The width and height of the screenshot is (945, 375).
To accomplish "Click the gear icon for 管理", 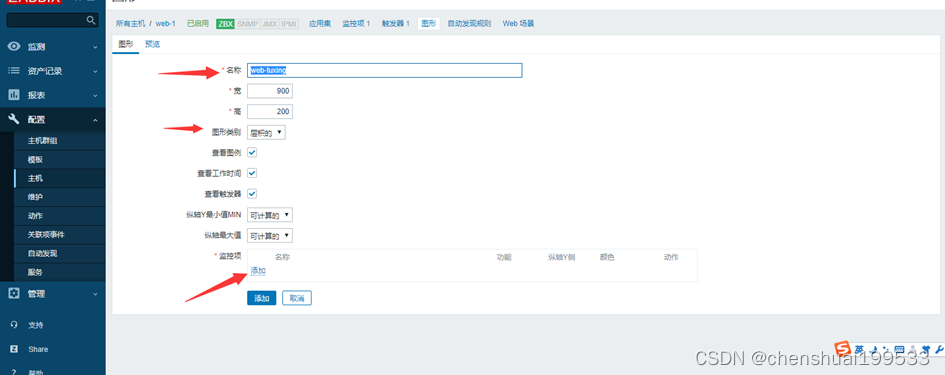I will click(x=14, y=294).
